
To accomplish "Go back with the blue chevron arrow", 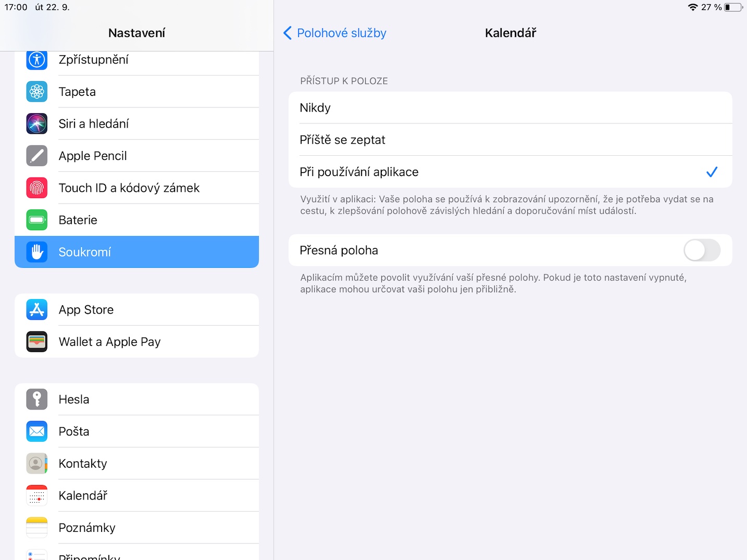I will pos(288,33).
